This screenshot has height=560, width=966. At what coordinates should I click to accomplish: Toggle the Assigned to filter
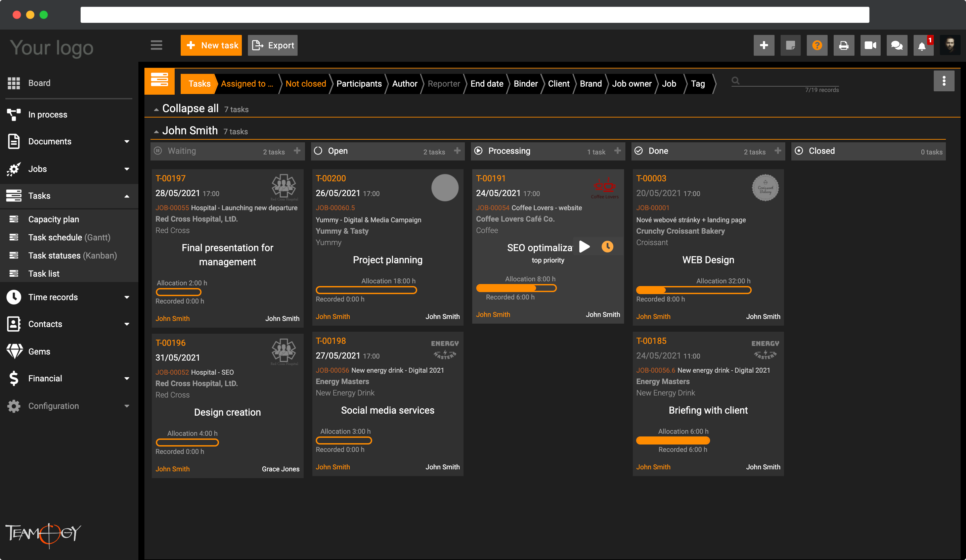pyautogui.click(x=247, y=84)
